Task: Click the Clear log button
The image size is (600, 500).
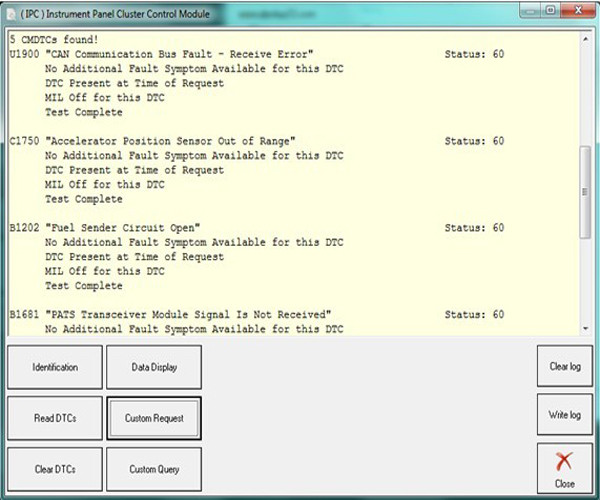Action: [x=565, y=366]
